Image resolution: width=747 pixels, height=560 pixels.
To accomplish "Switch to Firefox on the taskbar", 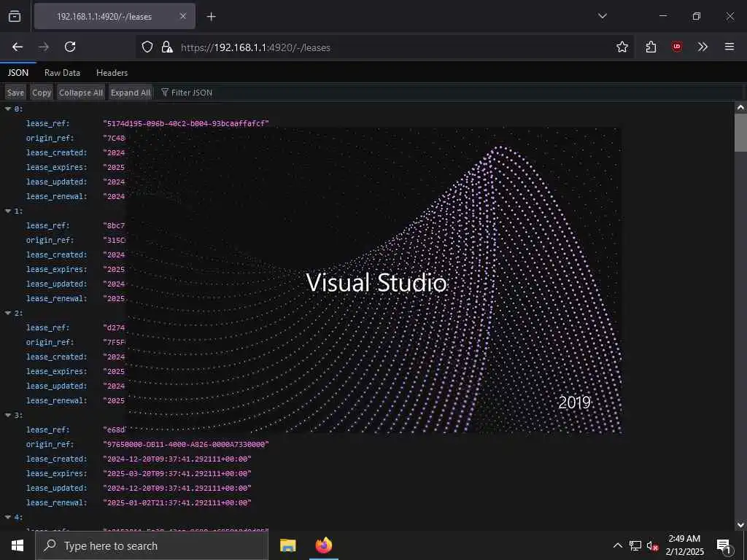I will click(323, 545).
